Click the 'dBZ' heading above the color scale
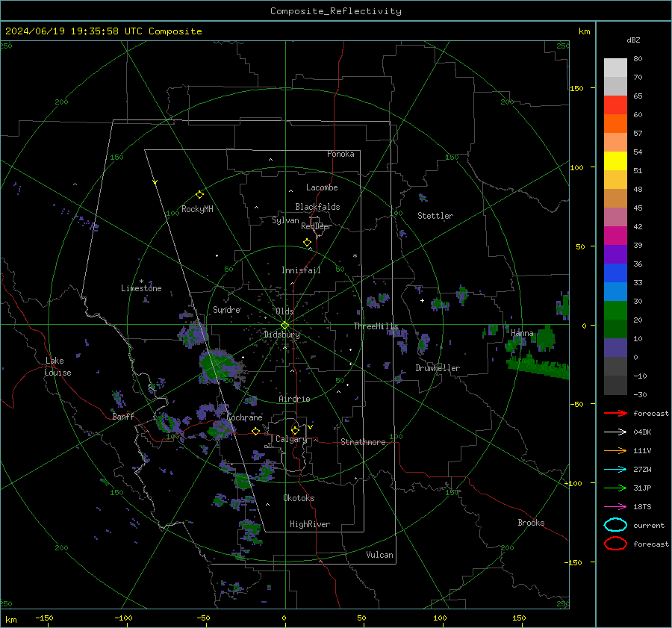672x628 pixels. coord(633,40)
